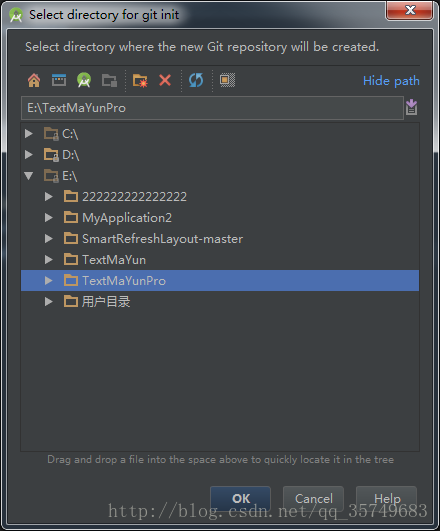Expand the SmartRefreshLayout-master folder
The height and width of the screenshot is (531, 440).
coord(49,239)
